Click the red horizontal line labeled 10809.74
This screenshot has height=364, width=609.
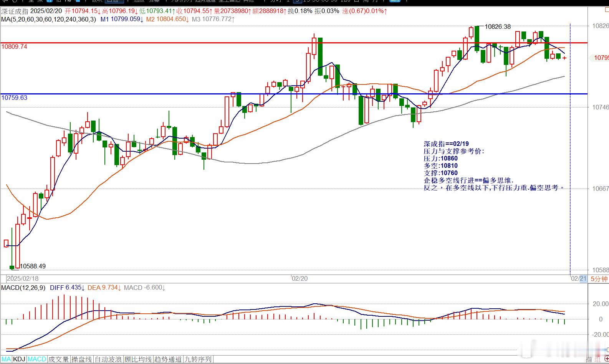(294, 43)
